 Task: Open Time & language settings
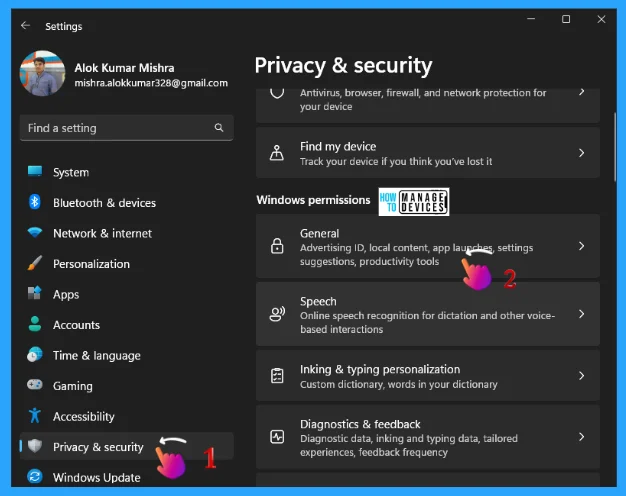pyautogui.click(x=97, y=356)
